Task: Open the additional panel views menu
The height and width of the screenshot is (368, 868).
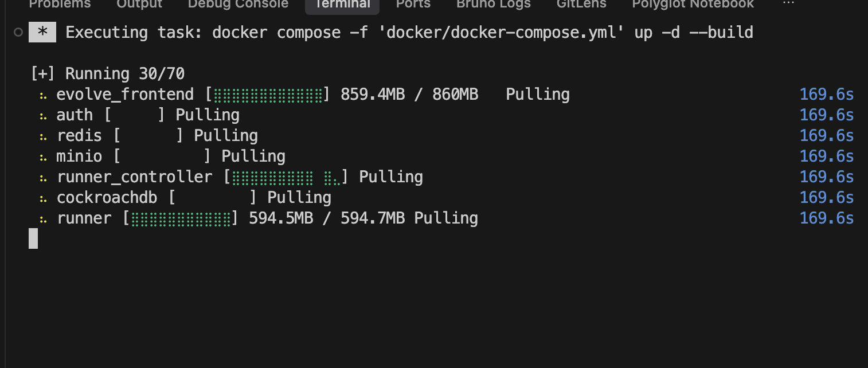Action: pyautogui.click(x=789, y=5)
